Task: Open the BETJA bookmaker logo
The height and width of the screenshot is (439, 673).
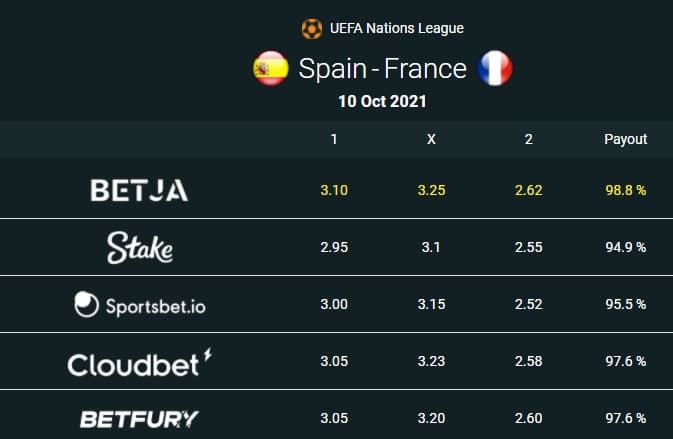Action: pyautogui.click(x=139, y=190)
